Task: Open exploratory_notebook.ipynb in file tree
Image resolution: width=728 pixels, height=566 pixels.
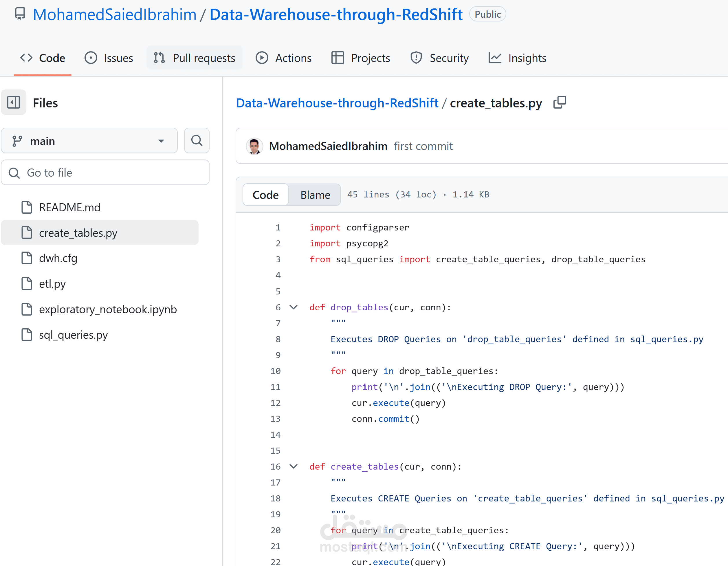Action: tap(100, 309)
